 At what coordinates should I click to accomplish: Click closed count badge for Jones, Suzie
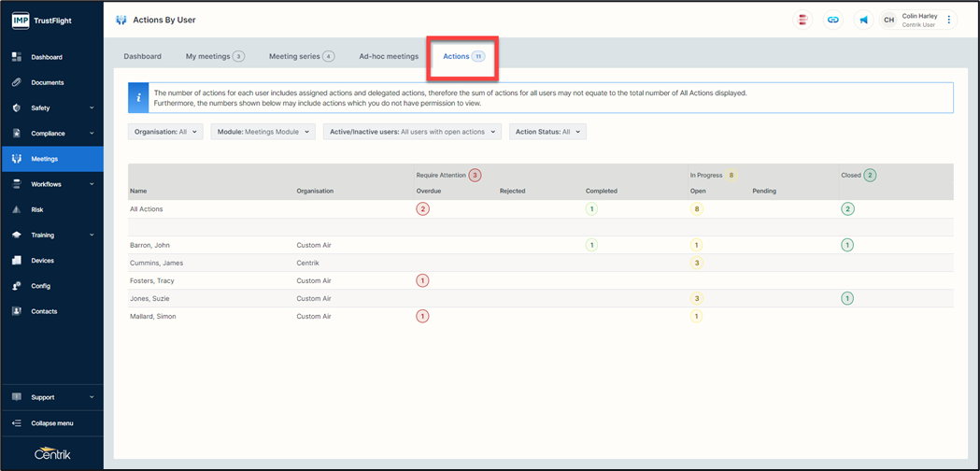846,298
